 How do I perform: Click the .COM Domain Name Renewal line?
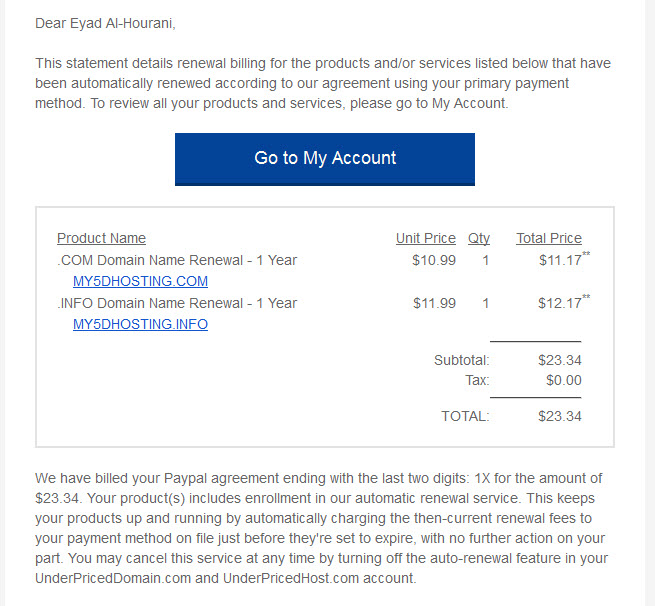177,260
